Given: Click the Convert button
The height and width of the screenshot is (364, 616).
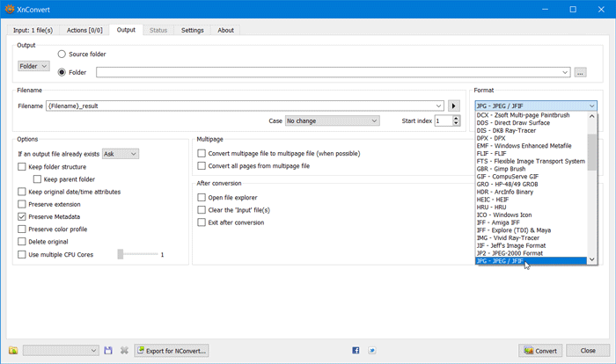Looking at the screenshot, I should click(x=540, y=350).
